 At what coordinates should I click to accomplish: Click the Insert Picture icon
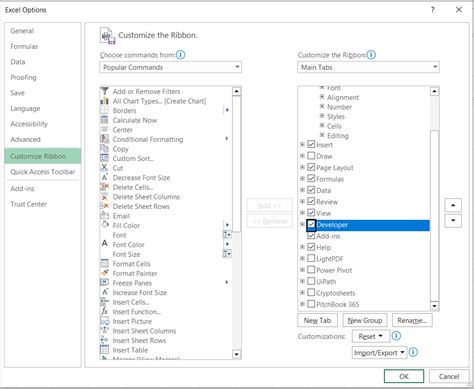(105, 321)
